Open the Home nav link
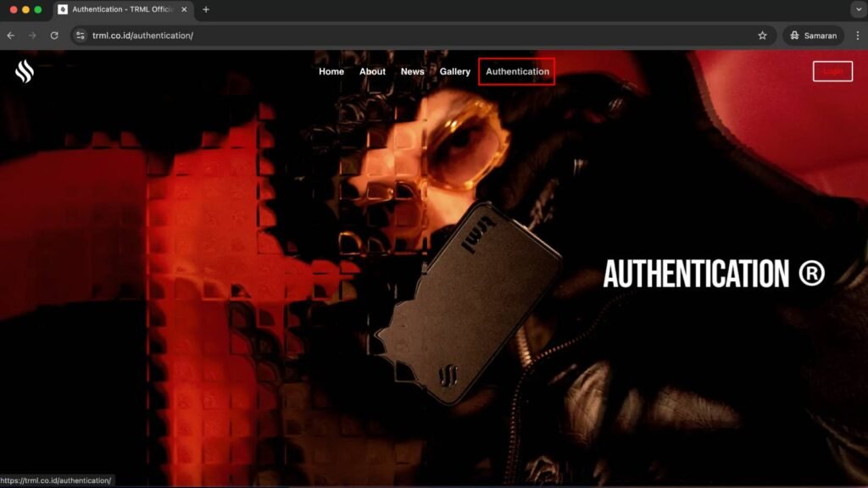Screen dimensions: 868x488 (x=331, y=71)
